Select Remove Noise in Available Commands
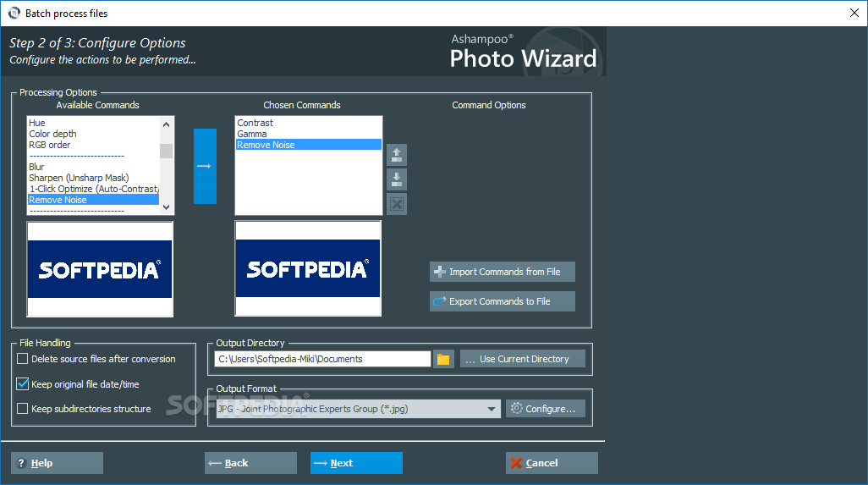868x485 pixels. pos(94,200)
